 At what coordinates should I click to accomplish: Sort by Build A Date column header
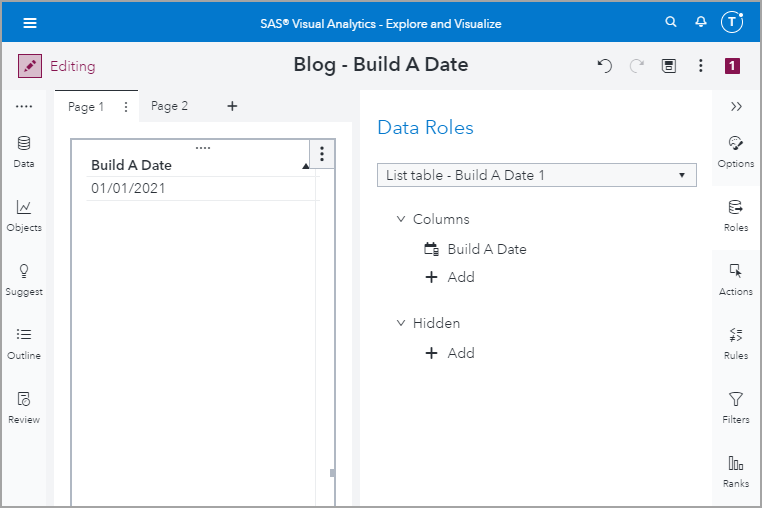click(x=131, y=165)
